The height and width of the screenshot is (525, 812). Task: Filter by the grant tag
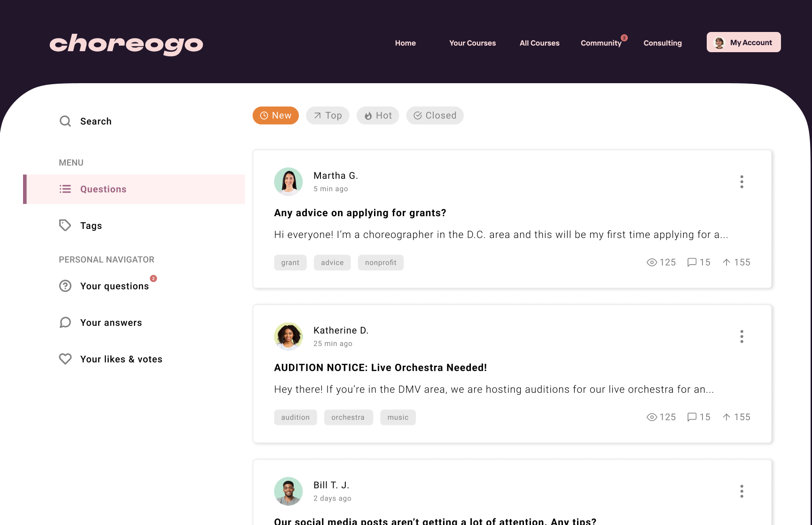290,263
